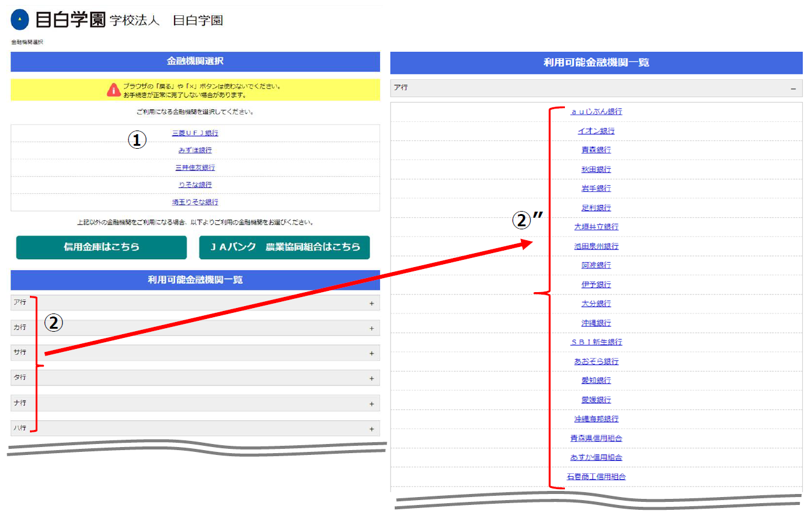Click the plus icon on サ行 row

372,353
